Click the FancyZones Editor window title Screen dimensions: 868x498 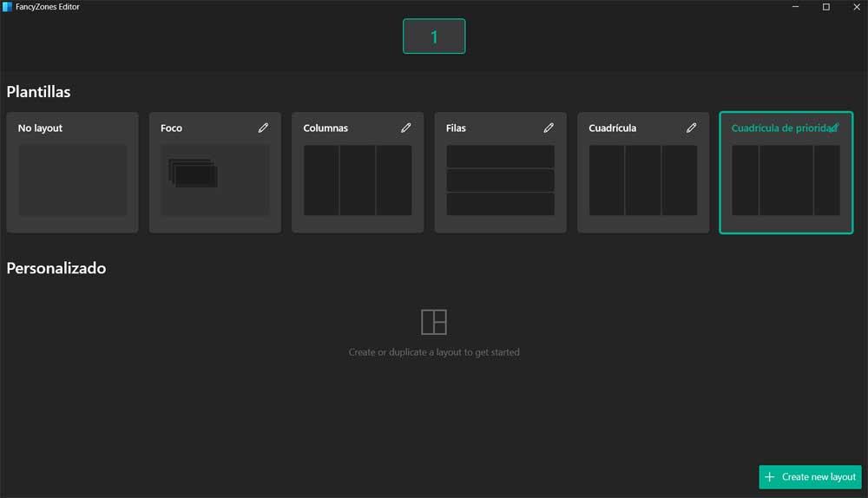(48, 7)
